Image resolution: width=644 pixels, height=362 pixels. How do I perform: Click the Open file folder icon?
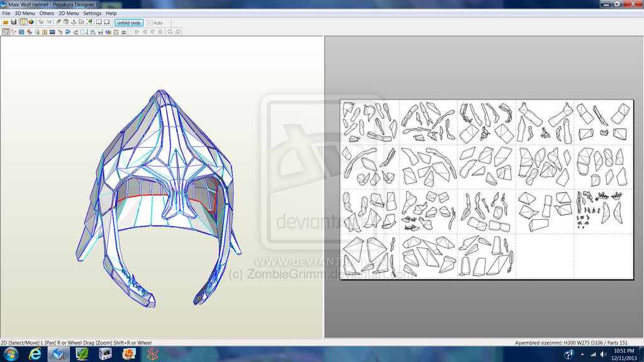pos(6,22)
